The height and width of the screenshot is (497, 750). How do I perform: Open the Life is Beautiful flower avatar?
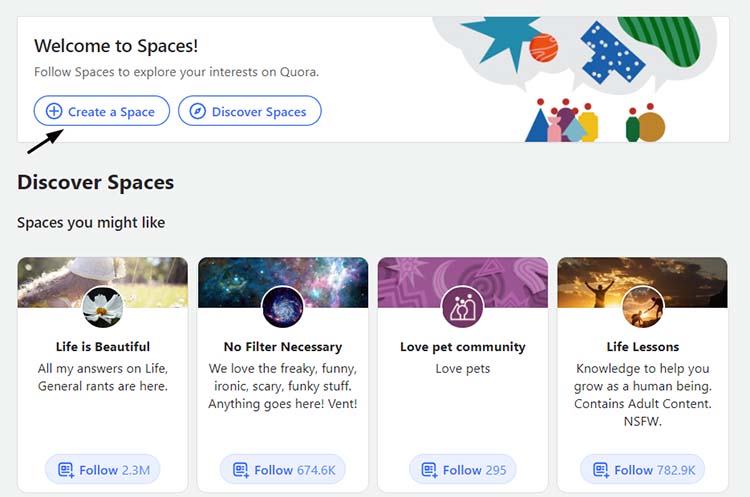102,307
